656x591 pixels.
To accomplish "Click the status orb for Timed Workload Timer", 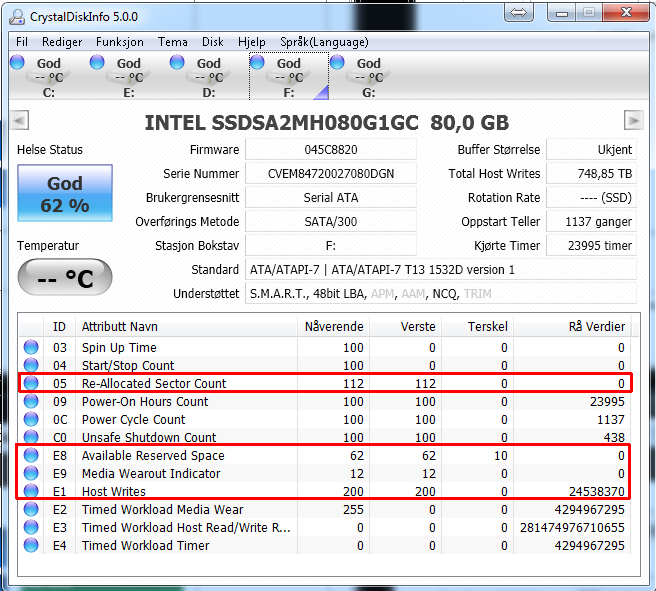I will coord(31,545).
